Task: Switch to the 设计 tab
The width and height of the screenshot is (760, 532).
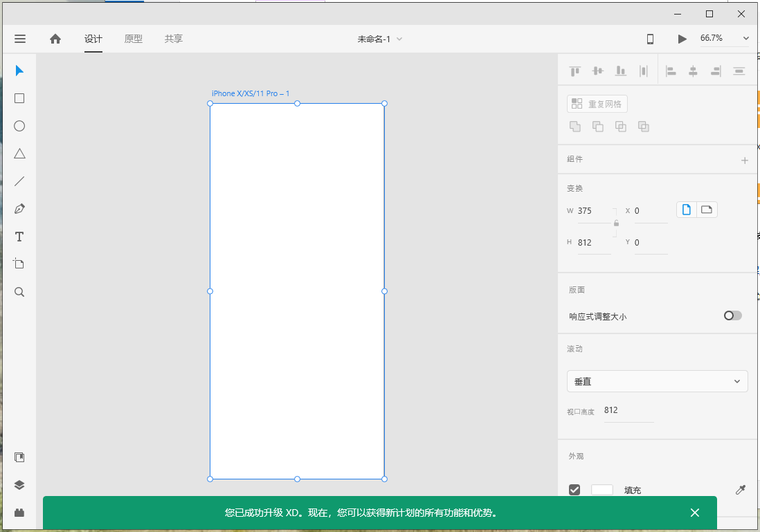Action: pos(93,39)
